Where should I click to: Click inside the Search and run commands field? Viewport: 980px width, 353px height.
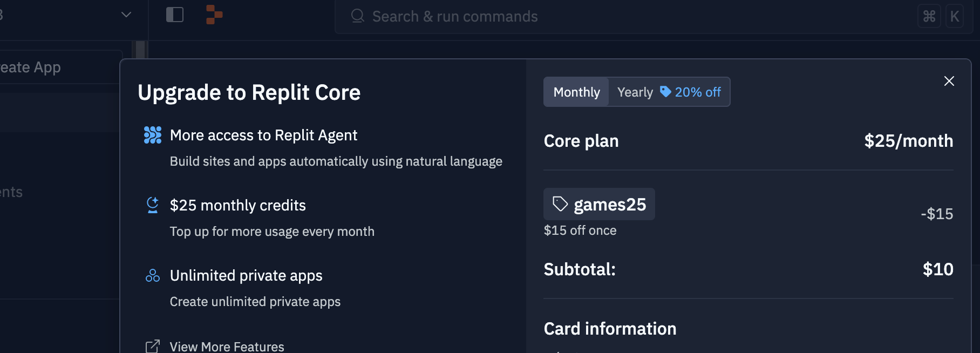pos(455,16)
